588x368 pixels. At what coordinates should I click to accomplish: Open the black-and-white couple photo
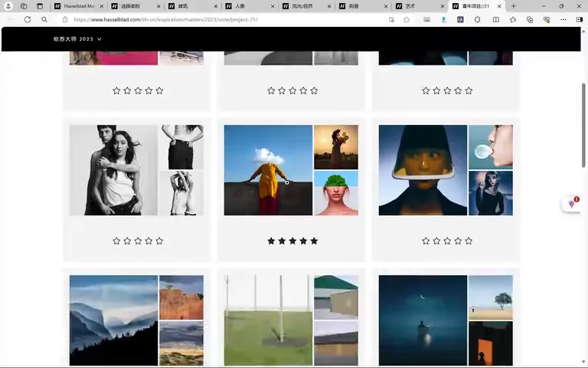tap(113, 170)
